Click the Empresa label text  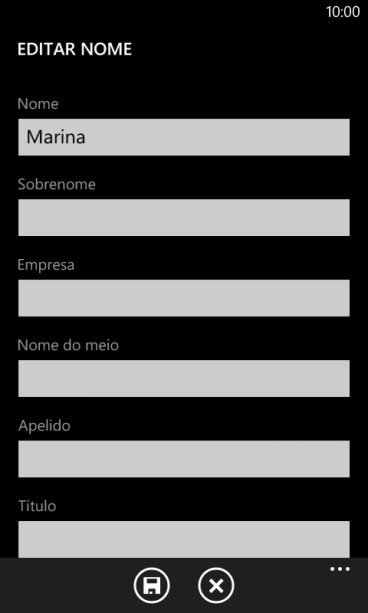(x=46, y=265)
